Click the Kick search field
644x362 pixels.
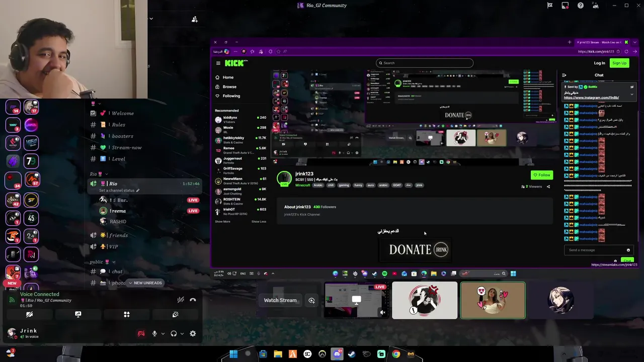pyautogui.click(x=424, y=63)
